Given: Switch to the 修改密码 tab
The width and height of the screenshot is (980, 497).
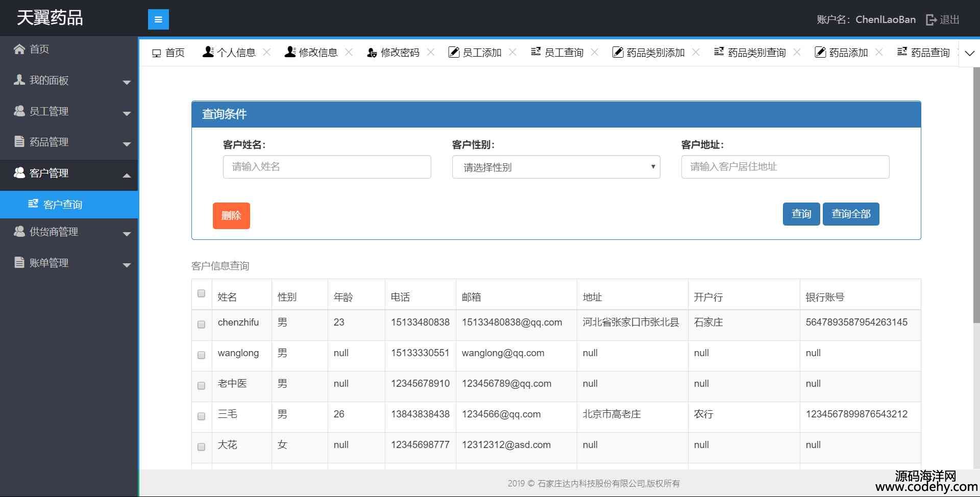Looking at the screenshot, I should pos(394,53).
